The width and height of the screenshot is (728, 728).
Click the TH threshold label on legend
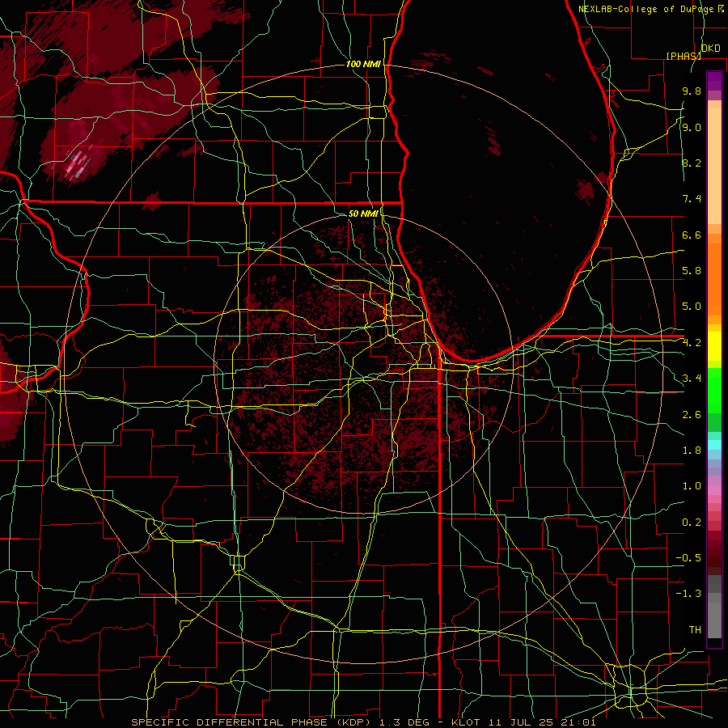695,630
